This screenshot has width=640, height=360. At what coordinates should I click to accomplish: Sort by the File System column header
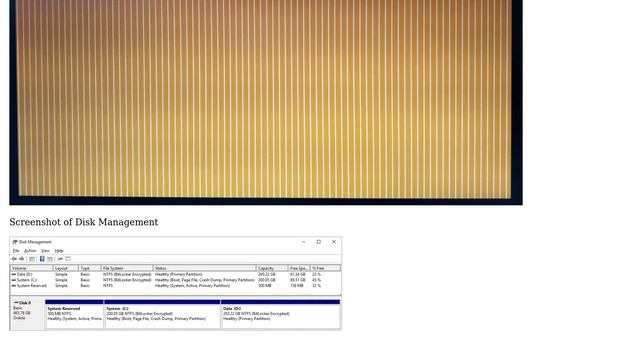pyautogui.click(x=127, y=268)
